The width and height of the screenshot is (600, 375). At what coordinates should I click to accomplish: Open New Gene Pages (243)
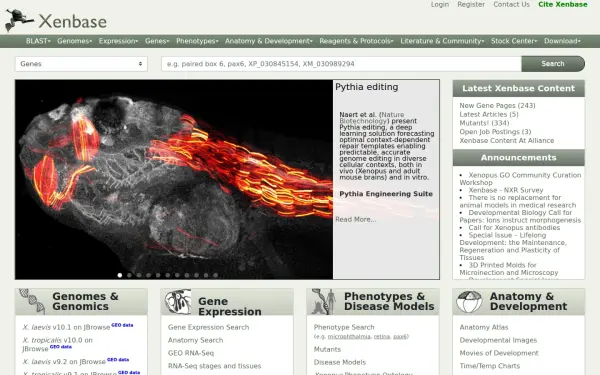pyautogui.click(x=497, y=105)
